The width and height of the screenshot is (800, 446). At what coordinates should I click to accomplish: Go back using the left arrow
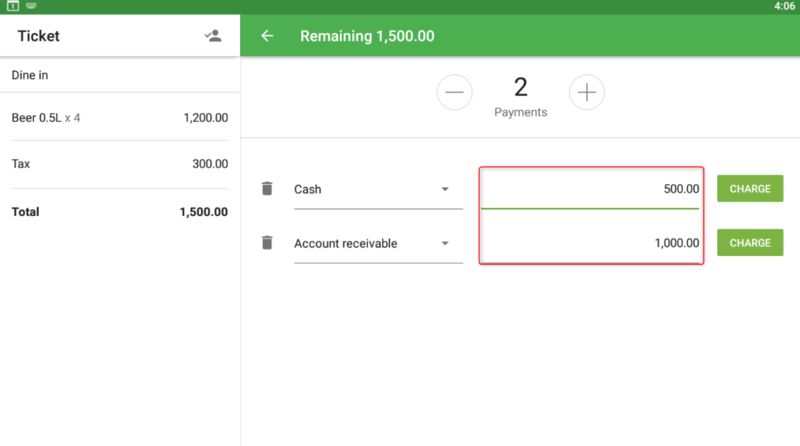click(267, 36)
